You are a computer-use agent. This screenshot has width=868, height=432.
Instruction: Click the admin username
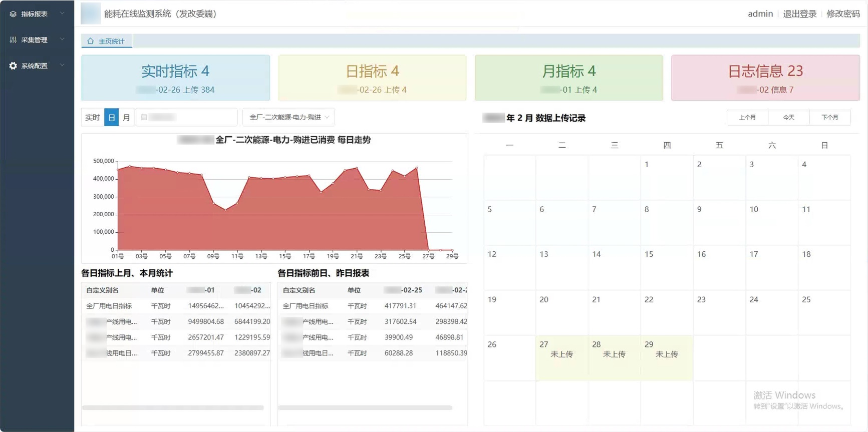click(x=760, y=14)
